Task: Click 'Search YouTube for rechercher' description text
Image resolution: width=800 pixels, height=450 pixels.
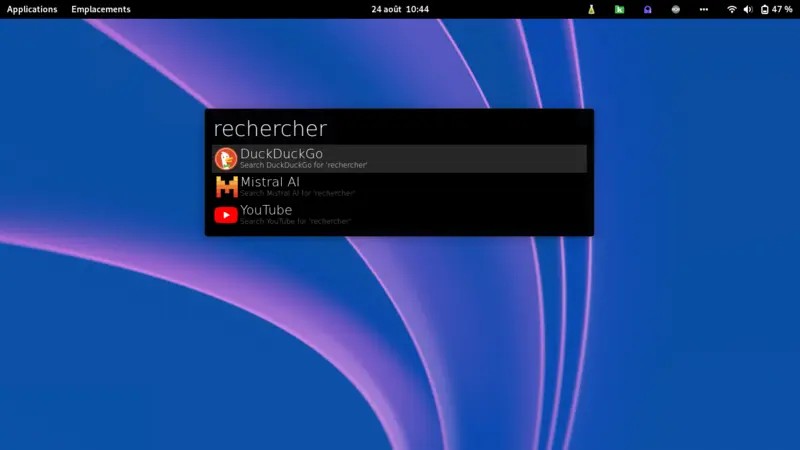Action: coord(296,220)
